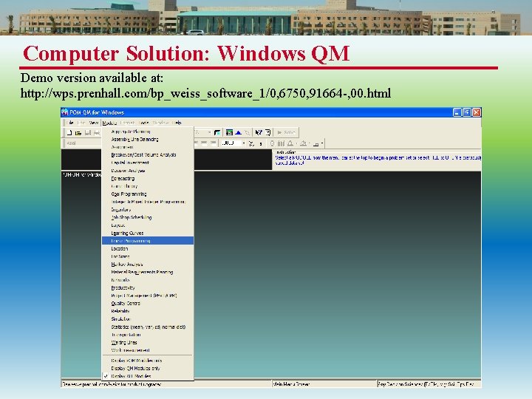Select Transportation module
The width and height of the screenshot is (532, 399).
tap(148, 335)
